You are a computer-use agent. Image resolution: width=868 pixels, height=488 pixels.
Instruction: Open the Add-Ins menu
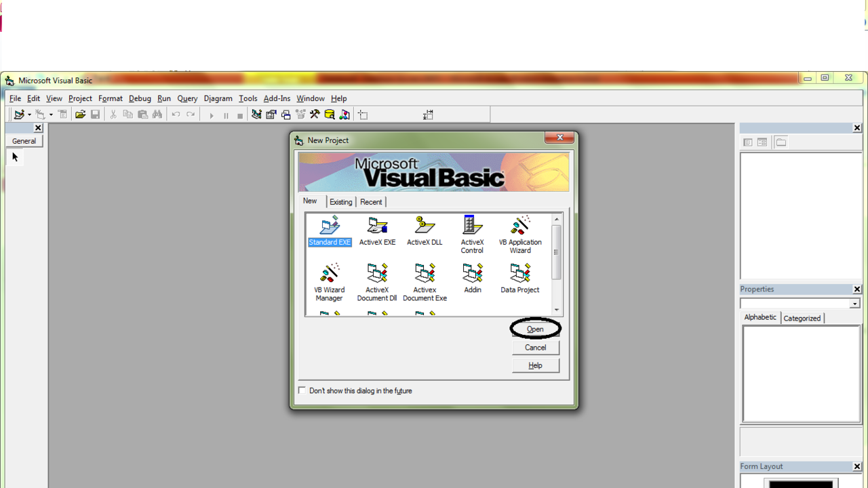coord(277,98)
